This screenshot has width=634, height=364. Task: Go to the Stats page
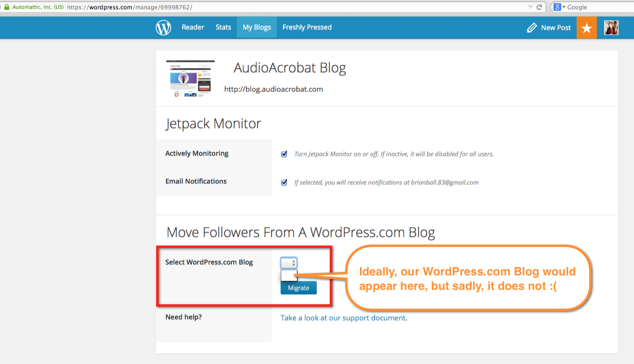click(x=223, y=27)
